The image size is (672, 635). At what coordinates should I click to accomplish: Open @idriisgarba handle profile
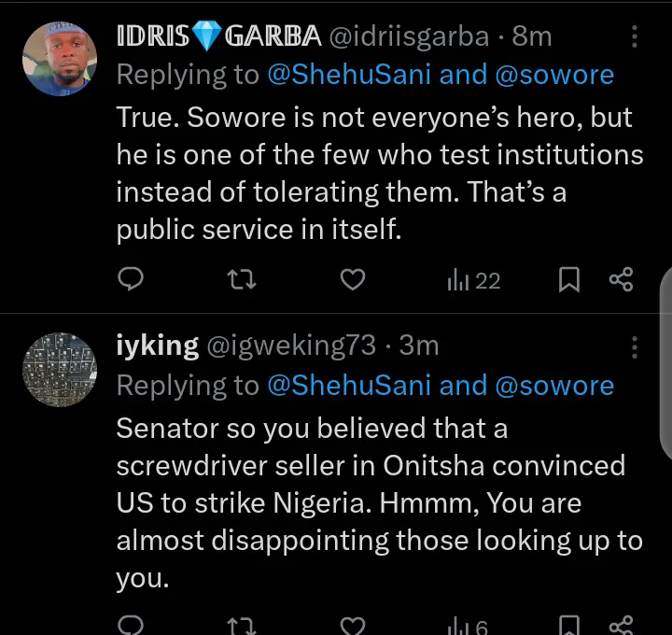pyautogui.click(x=409, y=36)
